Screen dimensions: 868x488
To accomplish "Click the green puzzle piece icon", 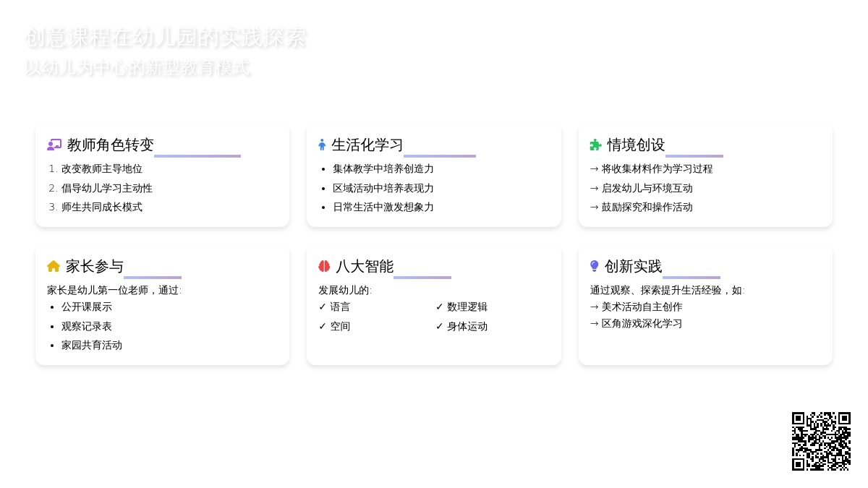I will [595, 145].
